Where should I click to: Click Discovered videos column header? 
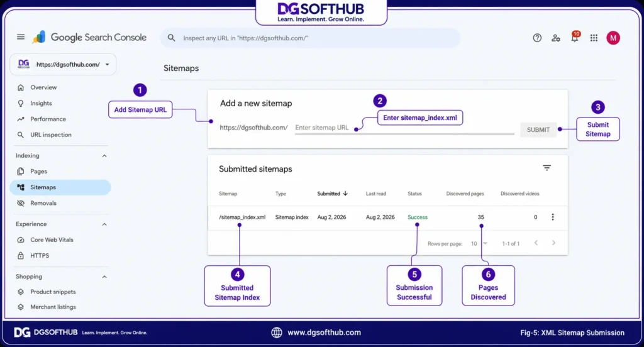[x=519, y=194]
